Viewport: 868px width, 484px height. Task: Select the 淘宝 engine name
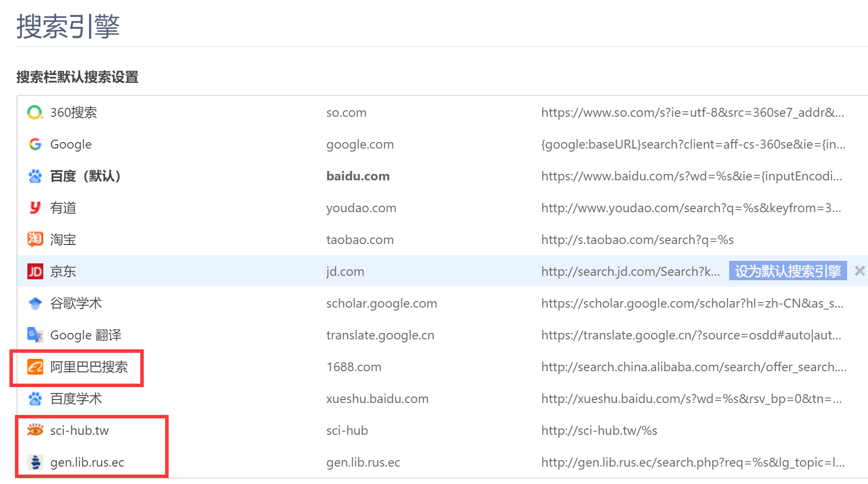pos(63,240)
